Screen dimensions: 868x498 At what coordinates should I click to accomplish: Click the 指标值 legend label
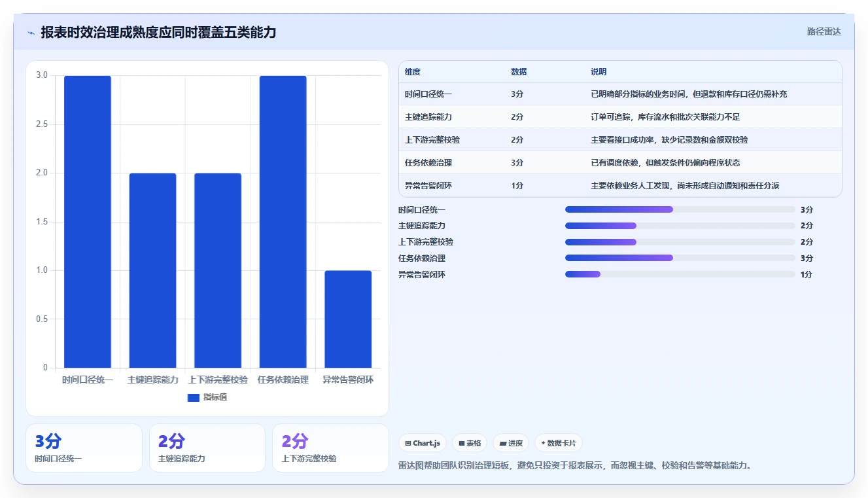coord(215,397)
